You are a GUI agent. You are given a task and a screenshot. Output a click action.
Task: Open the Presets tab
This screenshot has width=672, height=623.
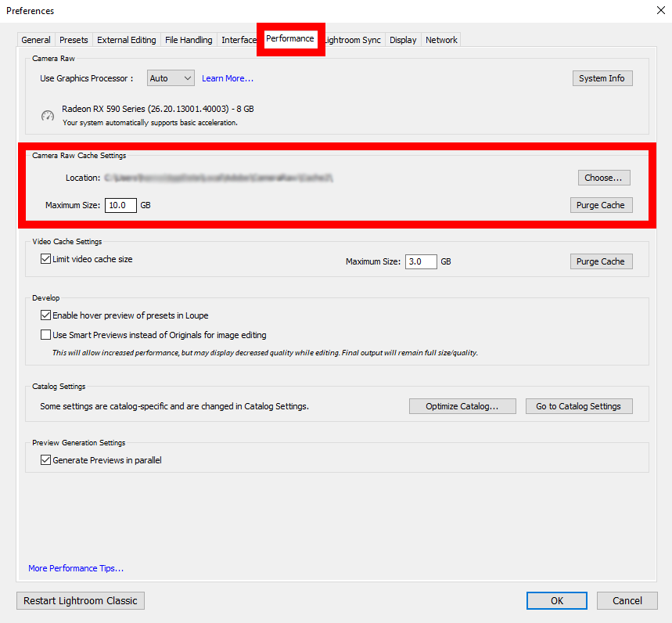click(x=74, y=40)
